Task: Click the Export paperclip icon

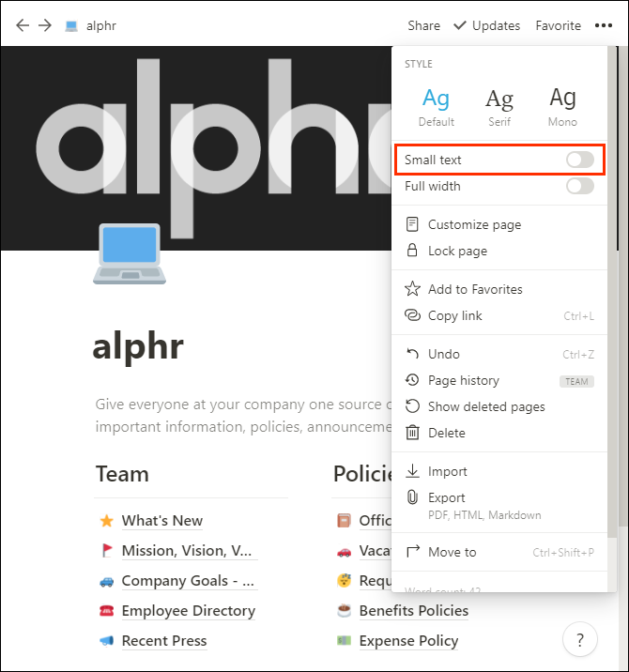Action: 412,497
